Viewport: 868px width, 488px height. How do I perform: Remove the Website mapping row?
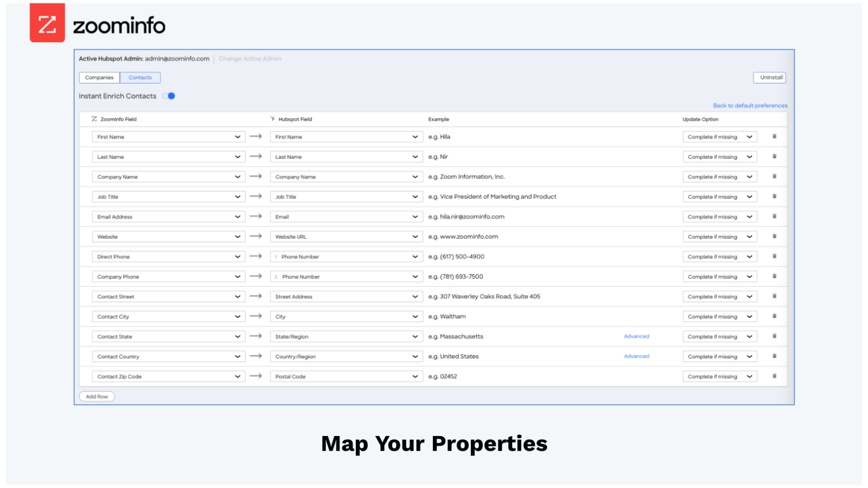pyautogui.click(x=775, y=236)
